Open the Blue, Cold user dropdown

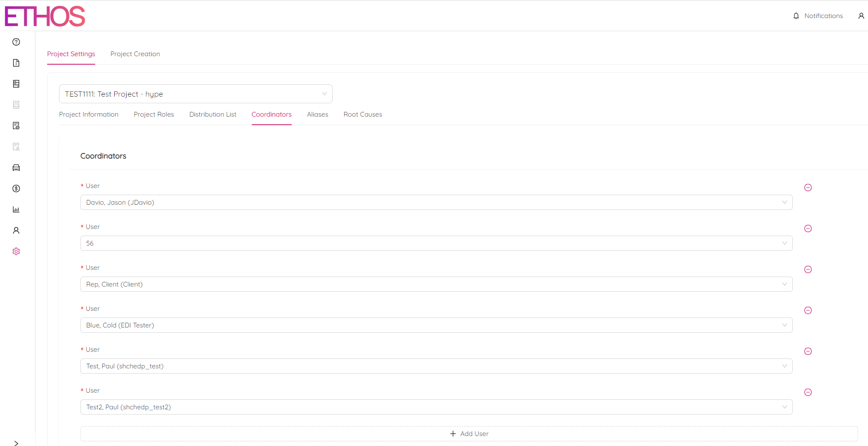[436, 325]
